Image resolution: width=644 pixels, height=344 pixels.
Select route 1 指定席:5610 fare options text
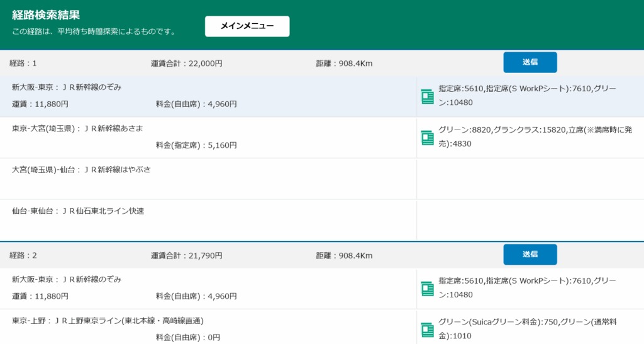tap(528, 96)
